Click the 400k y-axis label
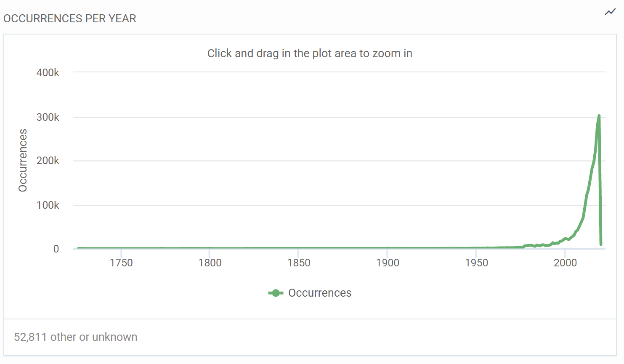The width and height of the screenshot is (624, 364). pos(48,73)
